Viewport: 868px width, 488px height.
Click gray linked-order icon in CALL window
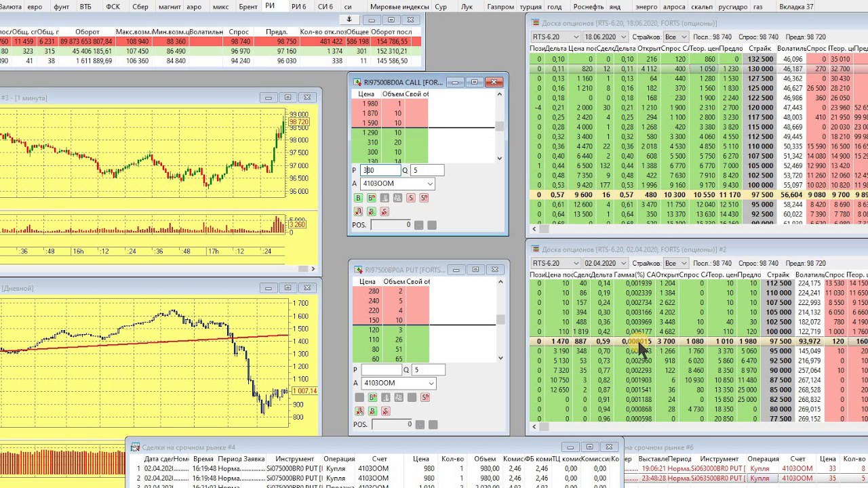click(397, 198)
